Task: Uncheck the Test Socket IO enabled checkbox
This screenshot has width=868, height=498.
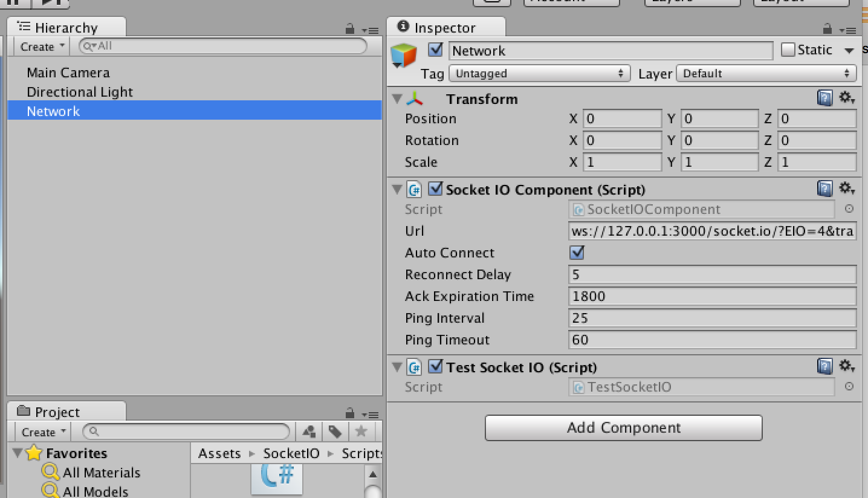Action: click(435, 366)
